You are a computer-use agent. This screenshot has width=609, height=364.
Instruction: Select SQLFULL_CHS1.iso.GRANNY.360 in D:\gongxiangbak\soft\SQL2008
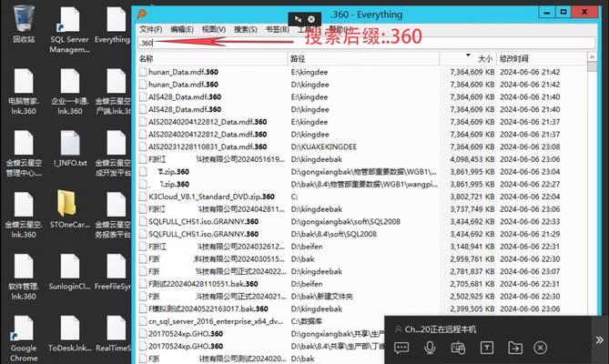click(x=203, y=221)
